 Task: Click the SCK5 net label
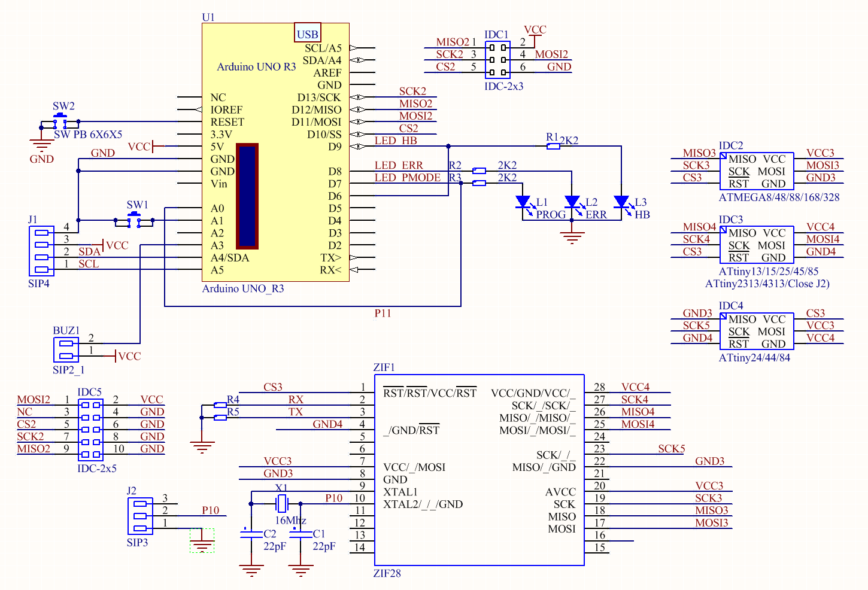point(671,448)
